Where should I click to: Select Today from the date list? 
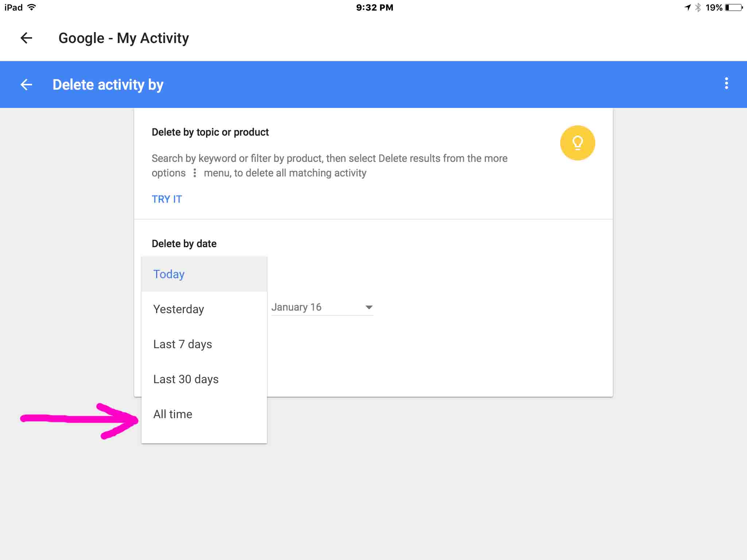coord(169,274)
